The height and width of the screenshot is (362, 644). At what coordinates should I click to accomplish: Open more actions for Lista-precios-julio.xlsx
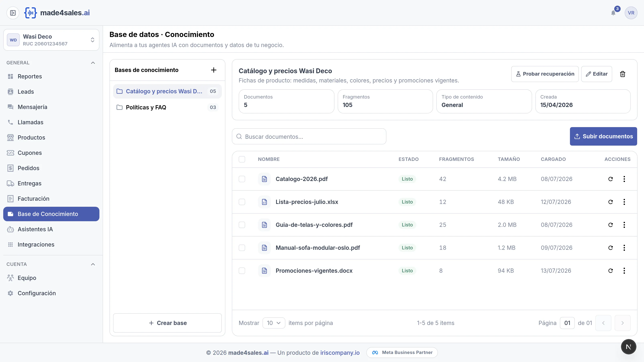tap(624, 202)
